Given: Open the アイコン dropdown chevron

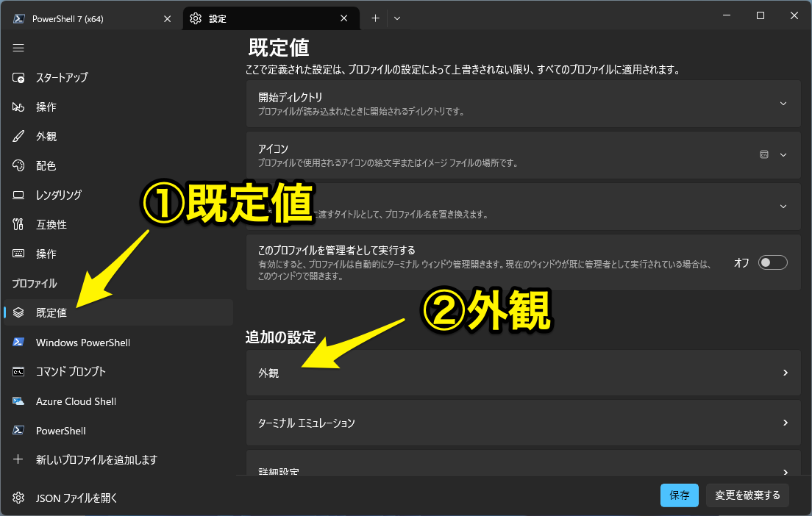Looking at the screenshot, I should 784,154.
